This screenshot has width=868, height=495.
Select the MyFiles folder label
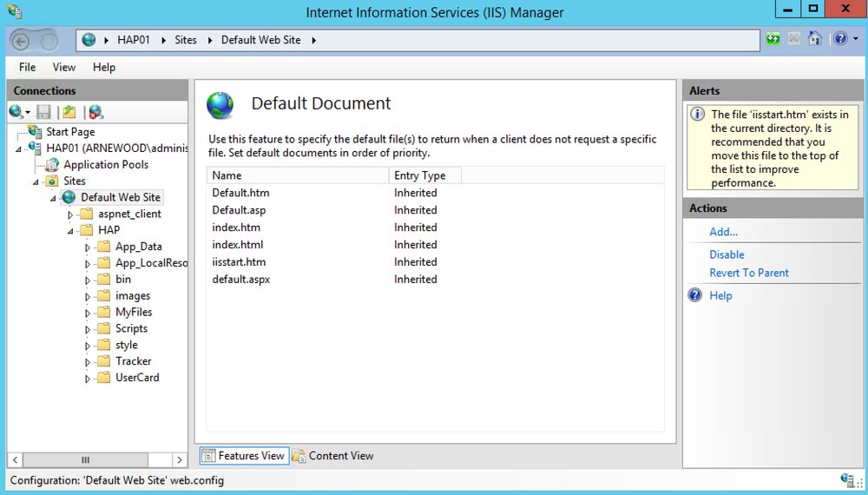(134, 312)
